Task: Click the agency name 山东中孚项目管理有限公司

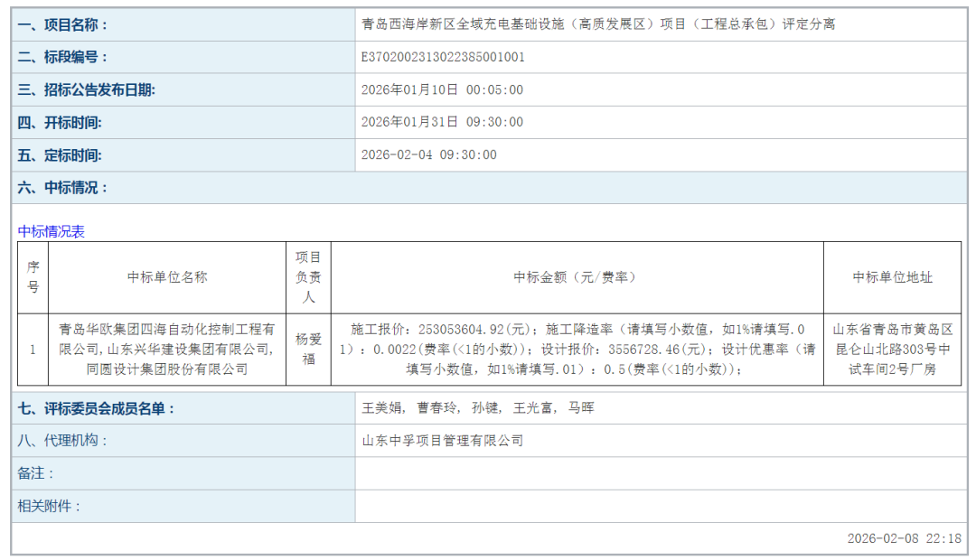Action: (x=442, y=441)
